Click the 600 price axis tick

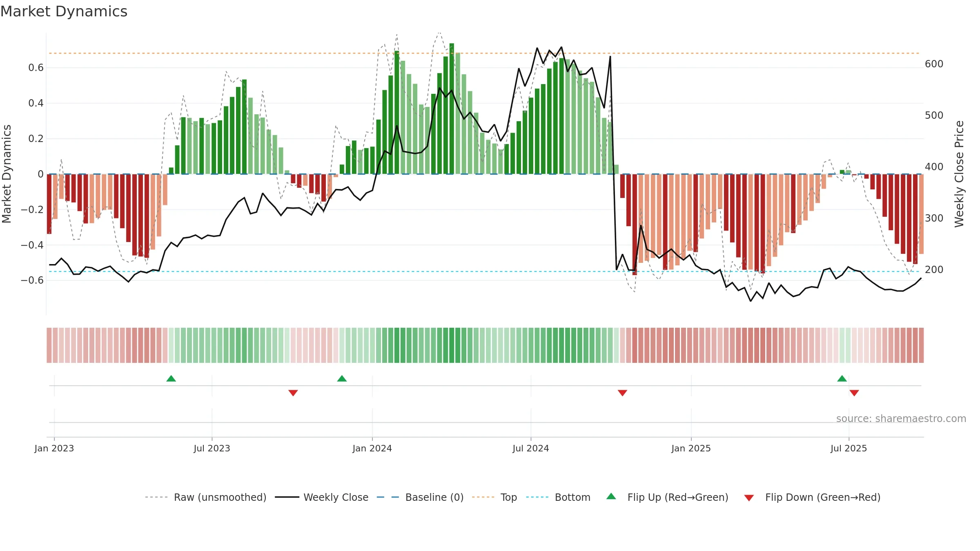tap(934, 64)
